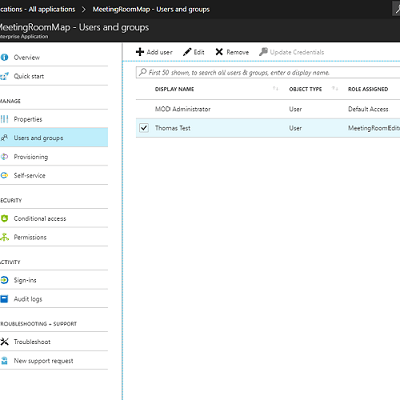Click the X Remove icon

(219, 52)
